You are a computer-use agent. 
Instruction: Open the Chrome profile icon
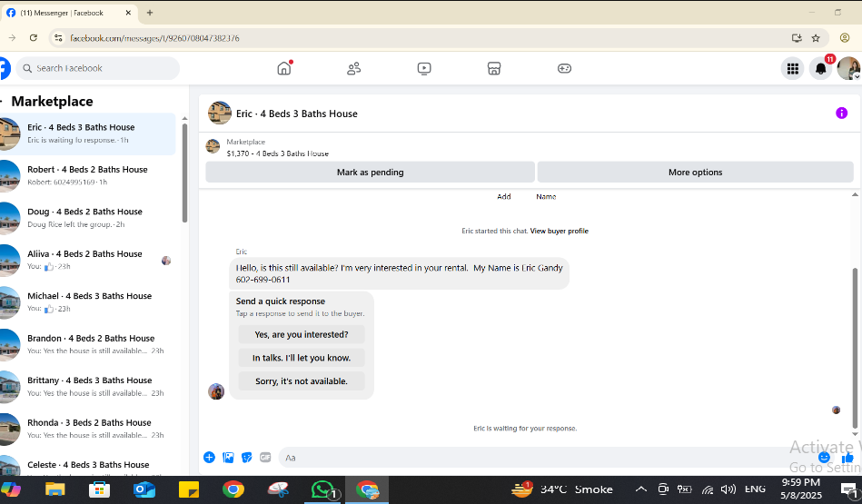845,38
